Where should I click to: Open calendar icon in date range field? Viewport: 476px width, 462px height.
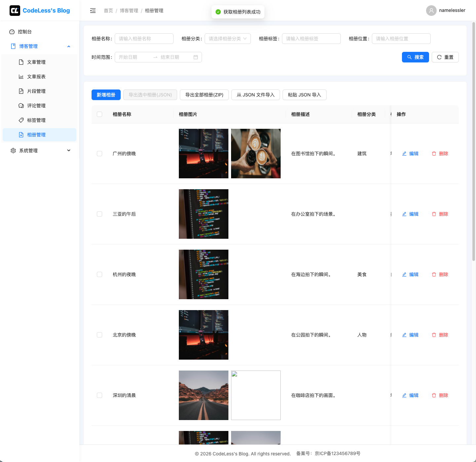click(196, 57)
